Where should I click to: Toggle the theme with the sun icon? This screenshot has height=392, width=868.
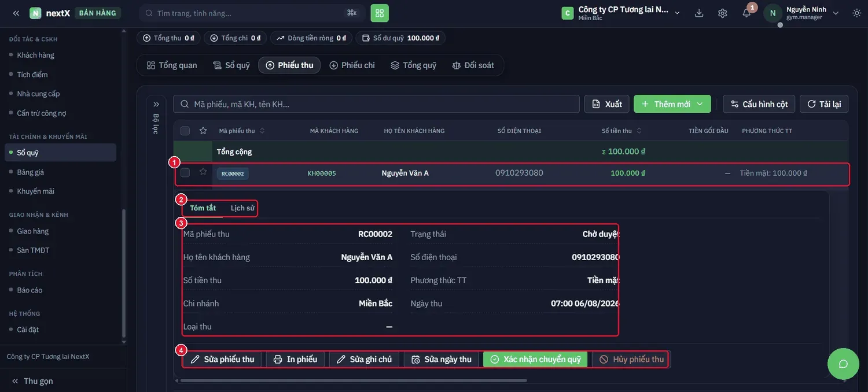click(857, 13)
